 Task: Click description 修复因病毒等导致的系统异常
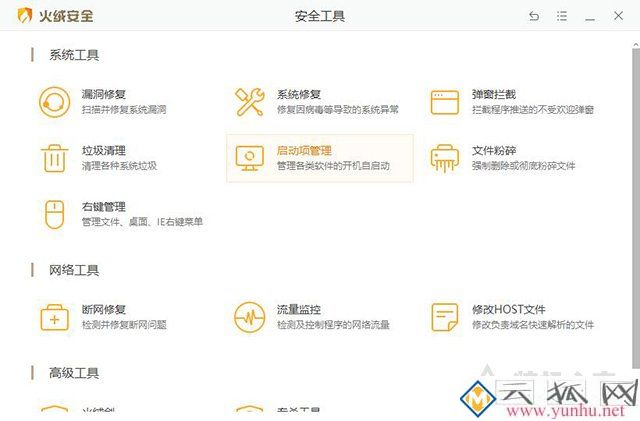point(338,109)
